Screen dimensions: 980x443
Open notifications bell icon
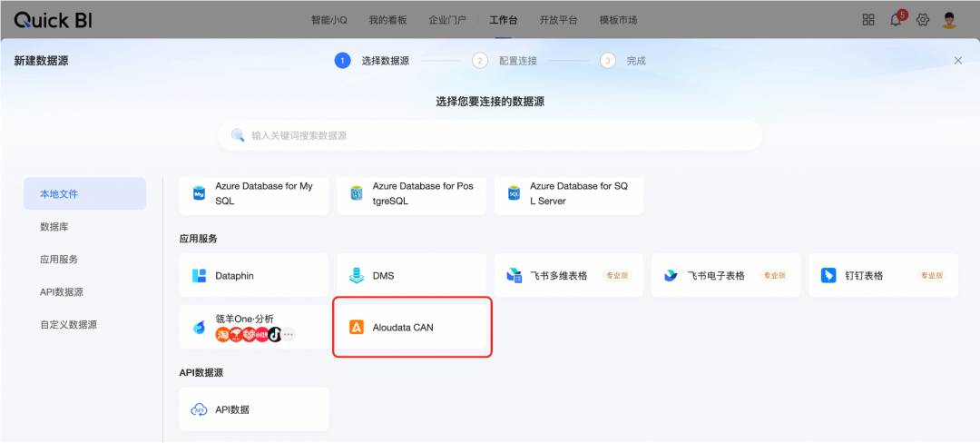[896, 19]
